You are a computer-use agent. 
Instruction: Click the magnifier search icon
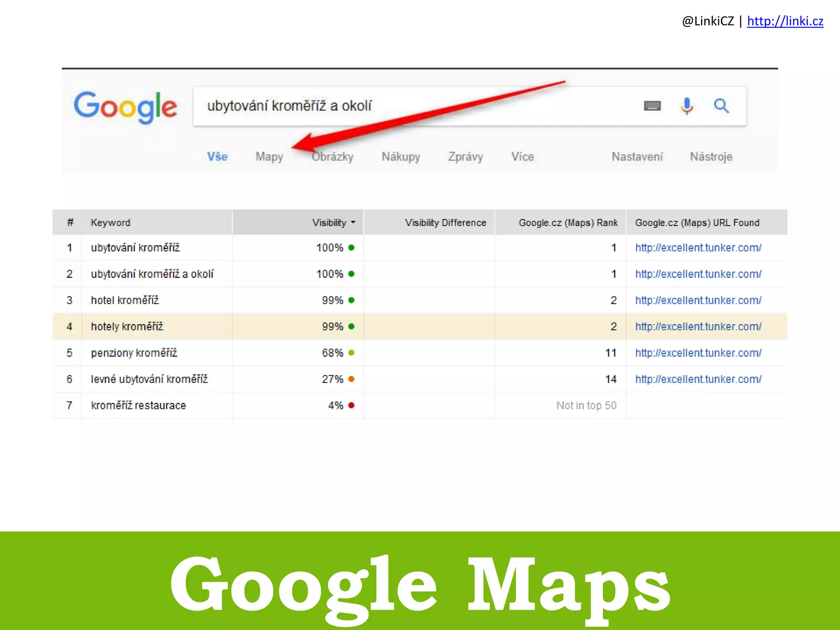pyautogui.click(x=721, y=106)
